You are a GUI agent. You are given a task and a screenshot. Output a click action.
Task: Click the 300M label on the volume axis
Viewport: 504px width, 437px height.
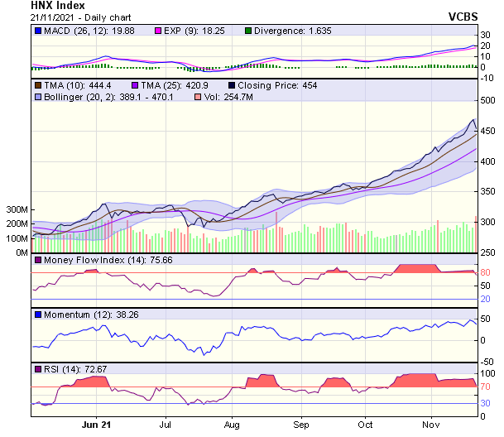[x=16, y=209]
